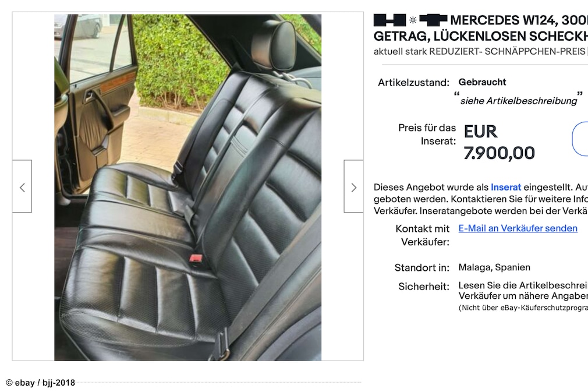Show the previous photo with left chevron
Viewport: 588px width, 392px height.
coord(22,186)
